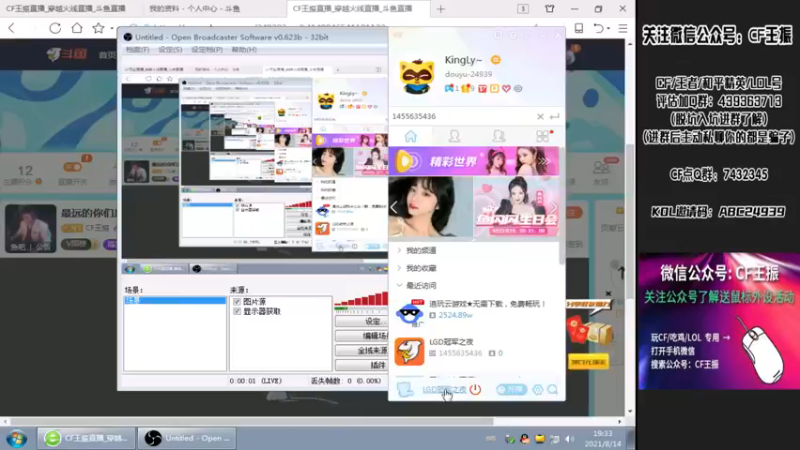800x450 pixels.
Task: Open the 设定(S) menu in OBS
Action: point(170,49)
